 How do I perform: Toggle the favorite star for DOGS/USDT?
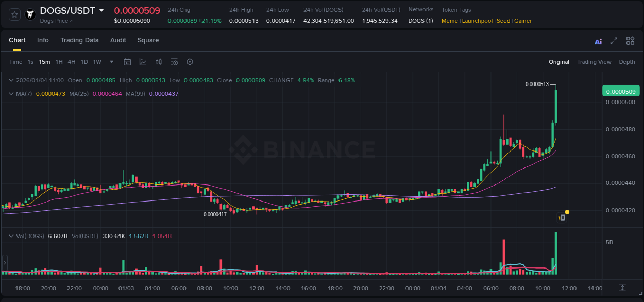(14, 14)
